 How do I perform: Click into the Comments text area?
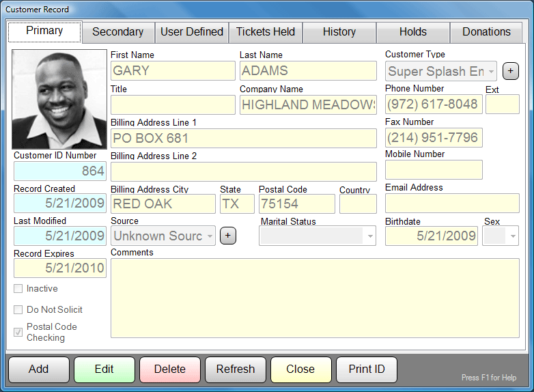(315, 298)
